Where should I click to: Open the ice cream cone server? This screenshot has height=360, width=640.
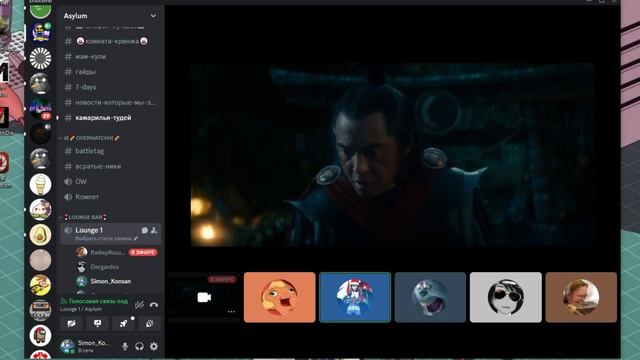[40, 184]
